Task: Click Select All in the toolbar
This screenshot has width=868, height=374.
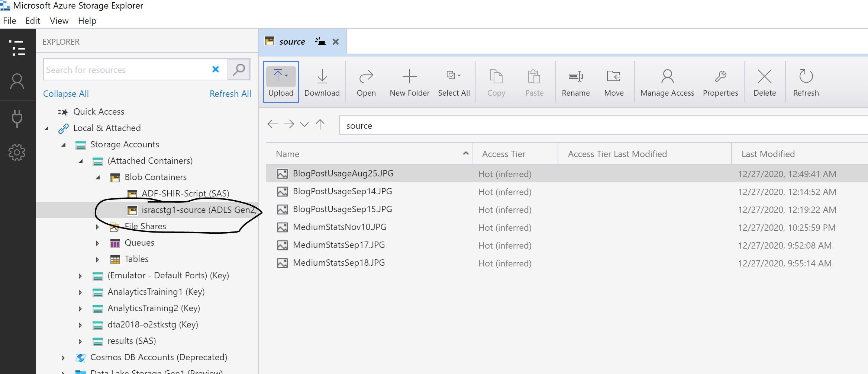Action: pyautogui.click(x=454, y=82)
